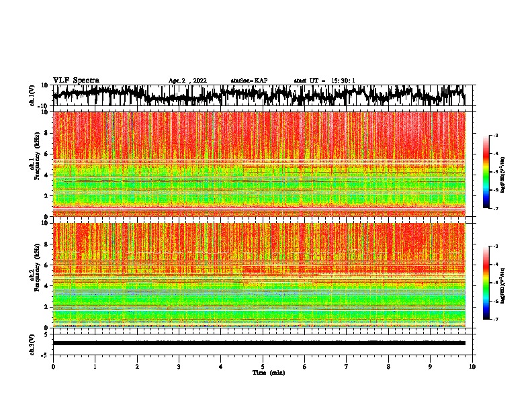532x411 pixels.
Task: Click time axis tick label "5"
Action: pos(263,367)
